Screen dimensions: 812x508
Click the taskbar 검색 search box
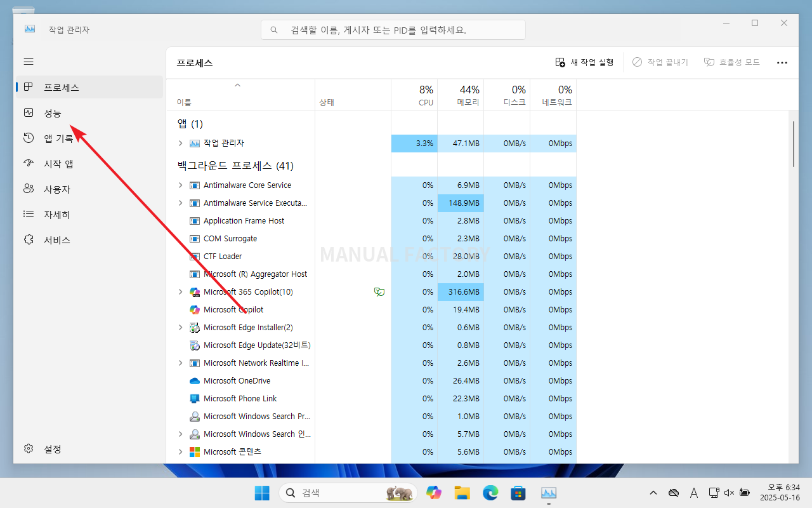click(348, 493)
